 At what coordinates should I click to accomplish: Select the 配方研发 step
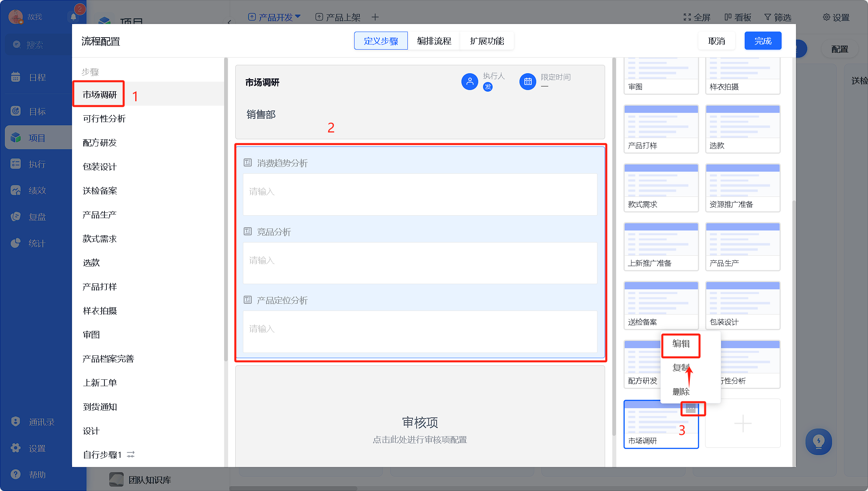coord(148,142)
